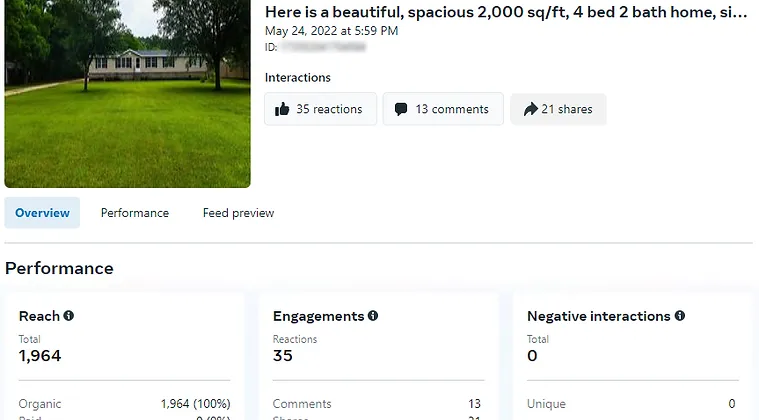The height and width of the screenshot is (420, 759).
Task: Open the Engagements info icon
Action: [x=373, y=316]
